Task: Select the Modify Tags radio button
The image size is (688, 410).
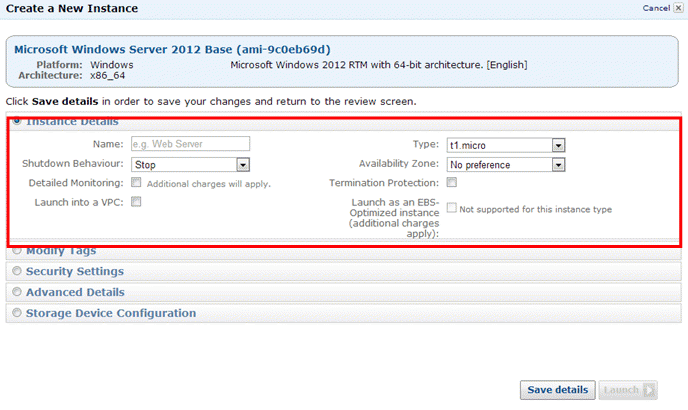Action: coord(17,251)
